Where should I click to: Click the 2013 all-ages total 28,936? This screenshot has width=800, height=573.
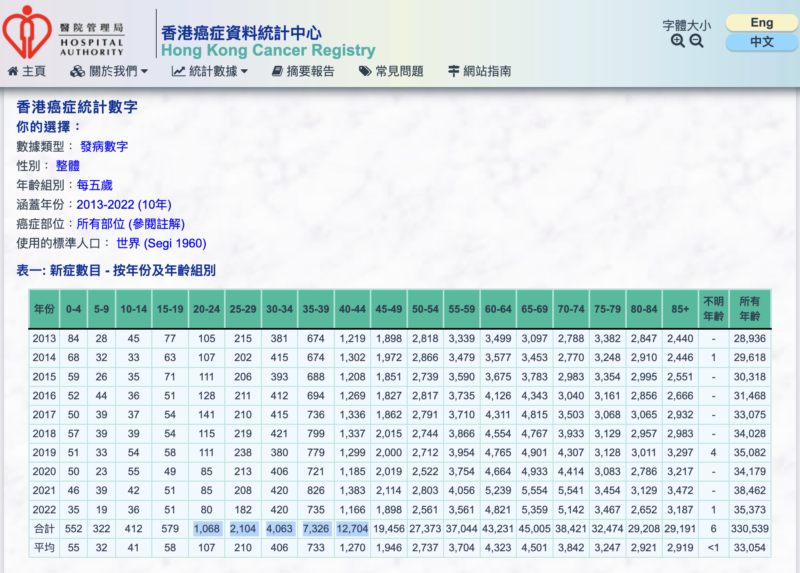click(x=749, y=339)
